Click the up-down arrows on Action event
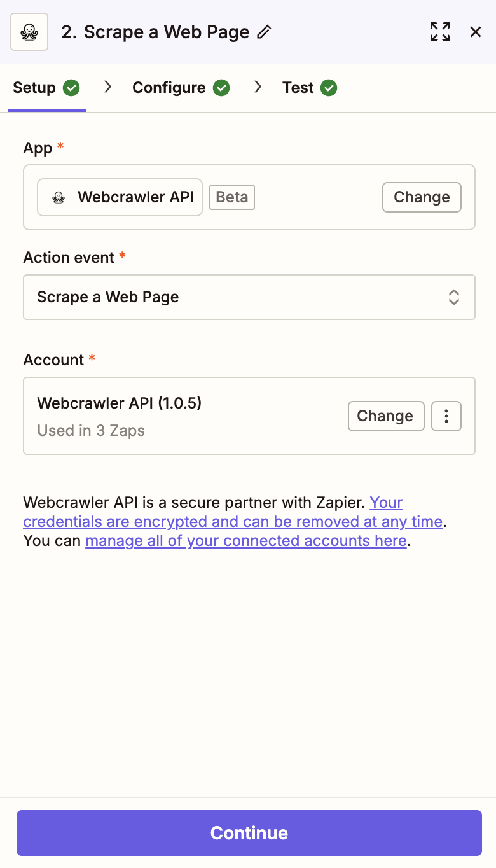Screen dimensions: 496x868 pos(454,297)
